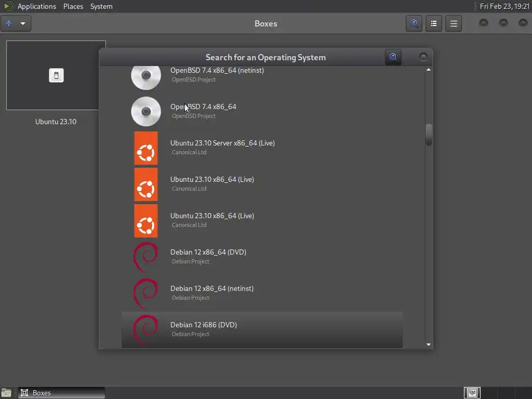
Task: Select OpenBSD 7.4 x86_64 entry text
Action: [203, 107]
